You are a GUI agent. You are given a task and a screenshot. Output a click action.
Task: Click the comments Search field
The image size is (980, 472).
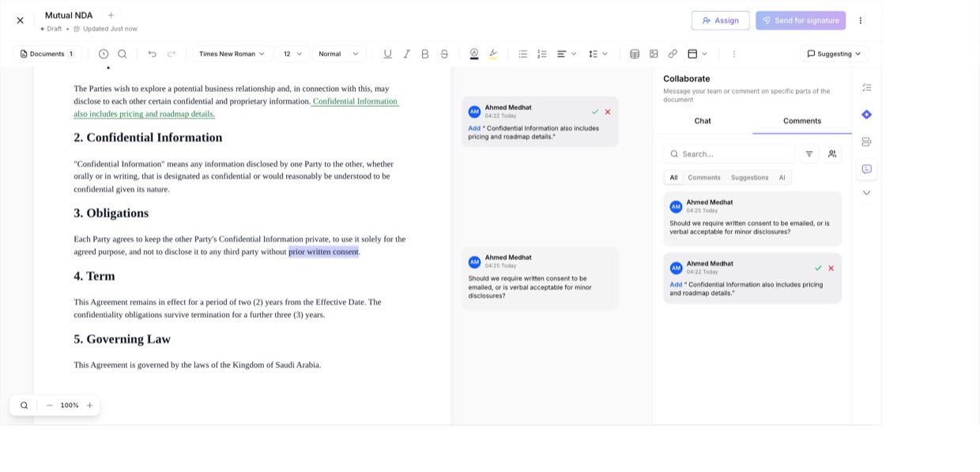(x=729, y=154)
